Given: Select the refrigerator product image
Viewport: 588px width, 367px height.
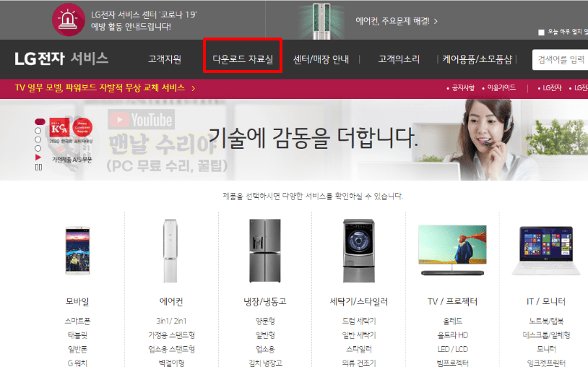Looking at the screenshot, I should (265, 251).
